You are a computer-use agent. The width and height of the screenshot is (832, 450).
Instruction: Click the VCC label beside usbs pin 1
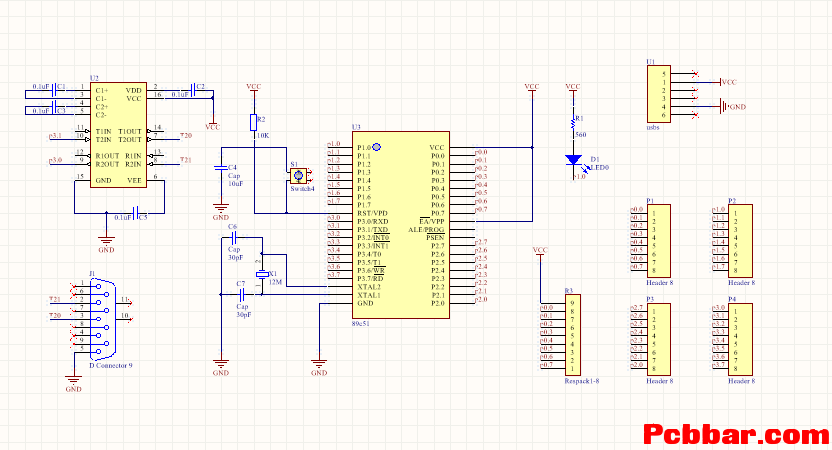pos(730,82)
